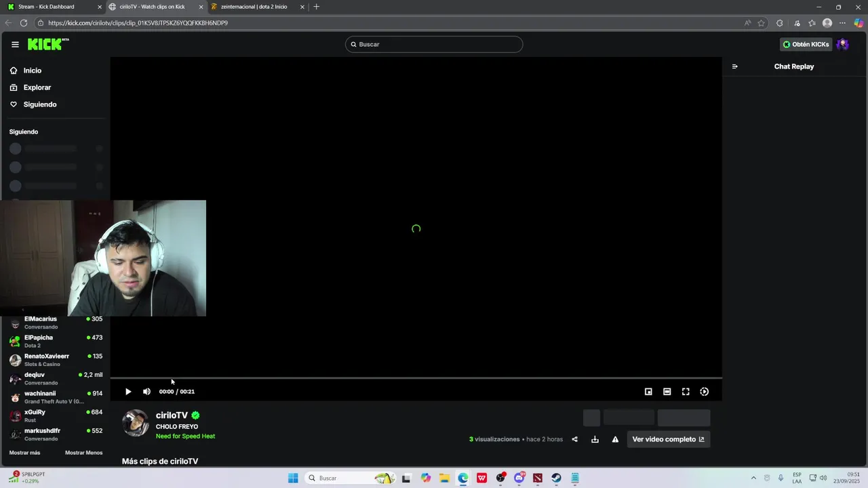Open browser profile account icon
The height and width of the screenshot is (488, 868).
(827, 23)
